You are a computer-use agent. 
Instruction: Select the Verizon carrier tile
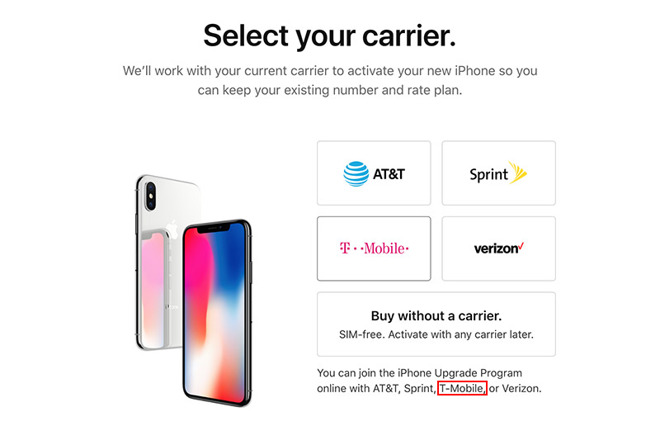(x=499, y=248)
